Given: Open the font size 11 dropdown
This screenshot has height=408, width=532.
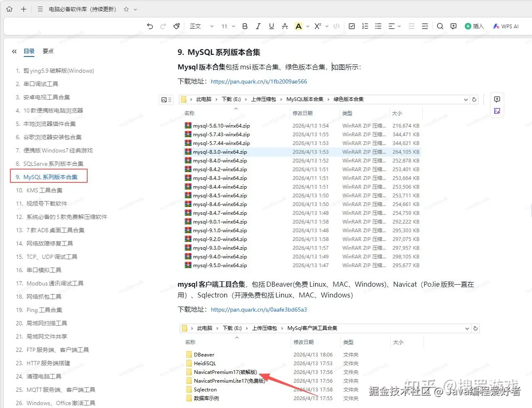Looking at the screenshot, I should coord(228,26).
